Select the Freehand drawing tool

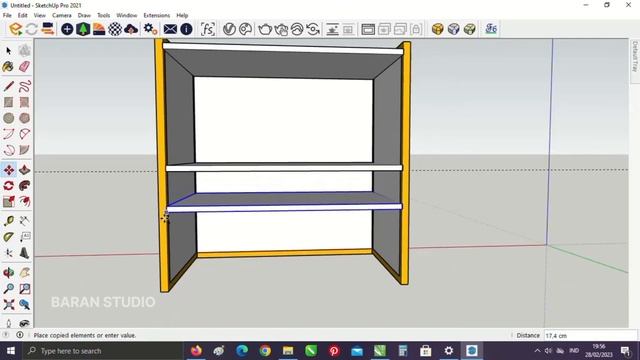[24, 86]
